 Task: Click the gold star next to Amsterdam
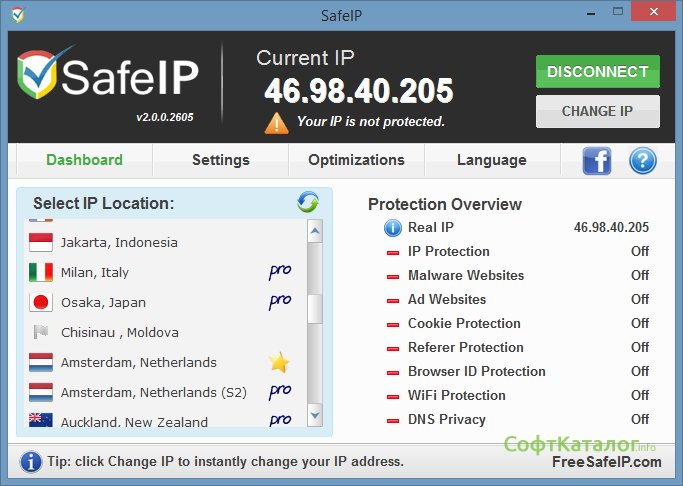click(279, 362)
